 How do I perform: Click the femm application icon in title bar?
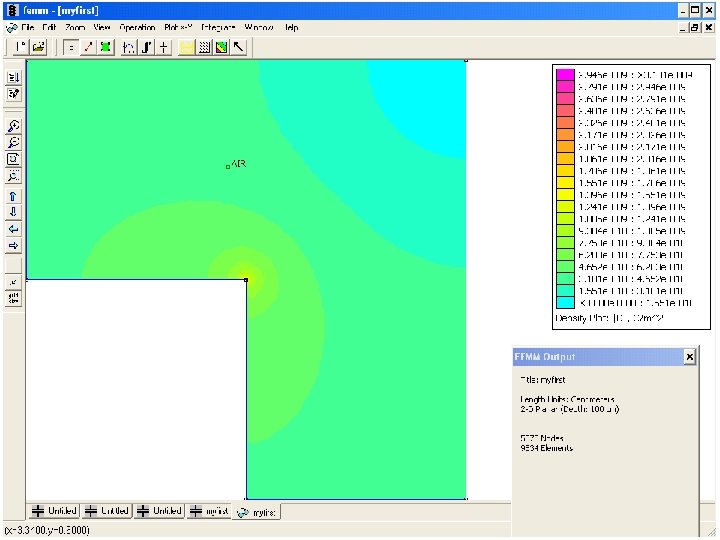point(13,11)
